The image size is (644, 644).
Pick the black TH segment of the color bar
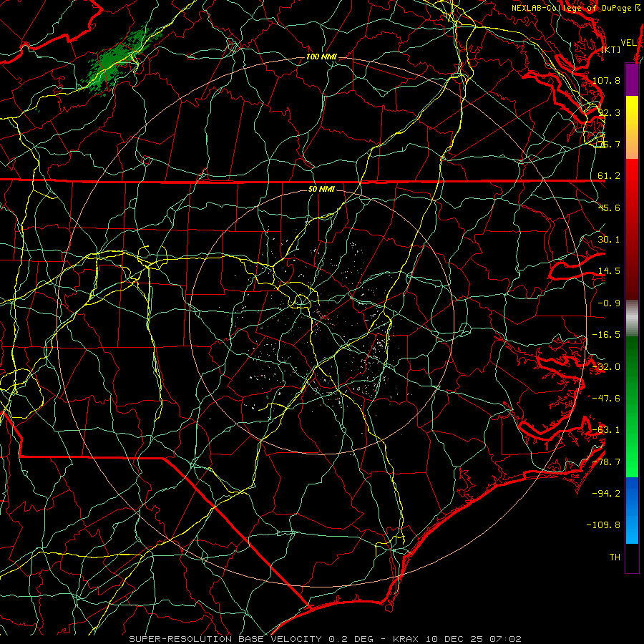click(632, 557)
